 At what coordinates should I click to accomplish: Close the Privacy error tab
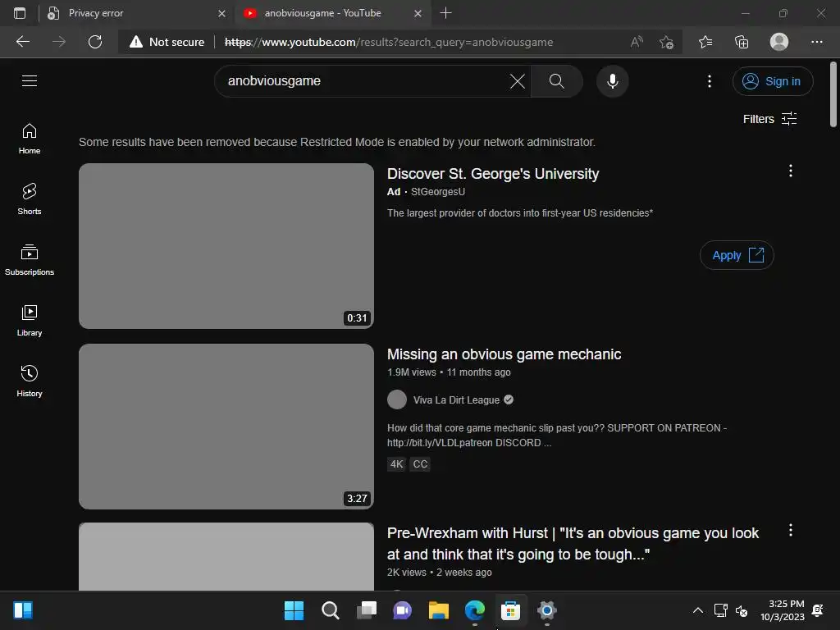(221, 13)
